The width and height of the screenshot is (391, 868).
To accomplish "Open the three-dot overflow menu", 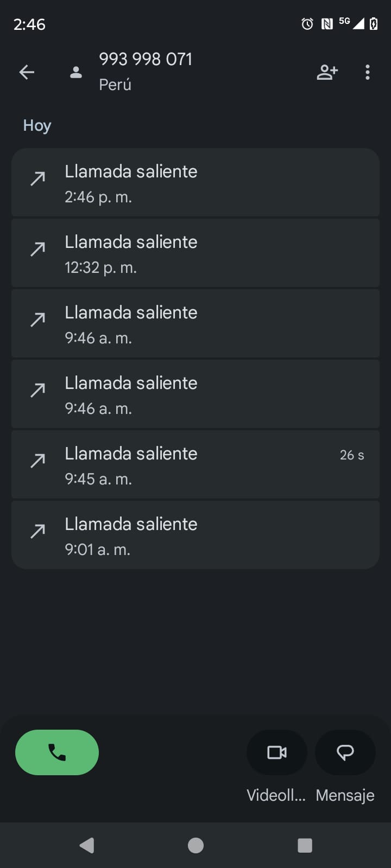I will point(368,72).
